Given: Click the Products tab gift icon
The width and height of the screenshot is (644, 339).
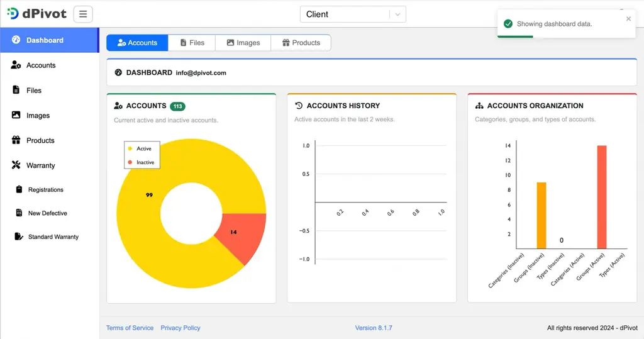Looking at the screenshot, I should (x=286, y=43).
